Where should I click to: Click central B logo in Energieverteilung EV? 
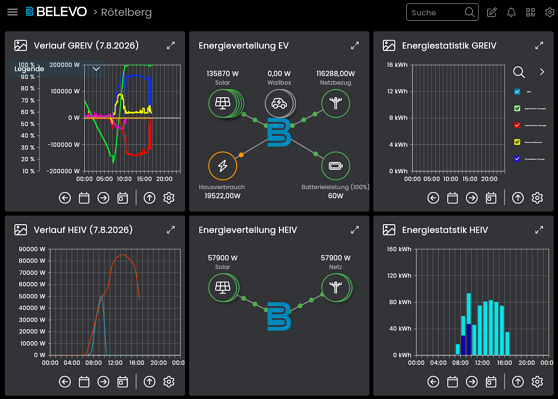(x=279, y=132)
